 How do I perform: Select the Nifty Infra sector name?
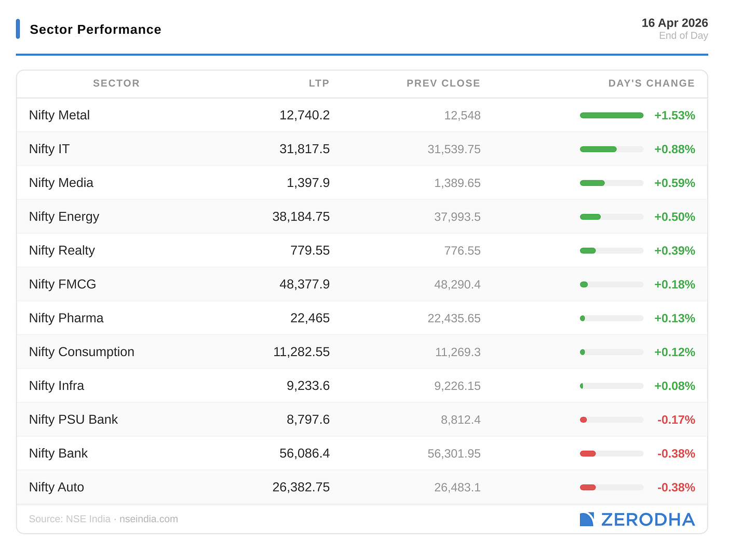(57, 385)
